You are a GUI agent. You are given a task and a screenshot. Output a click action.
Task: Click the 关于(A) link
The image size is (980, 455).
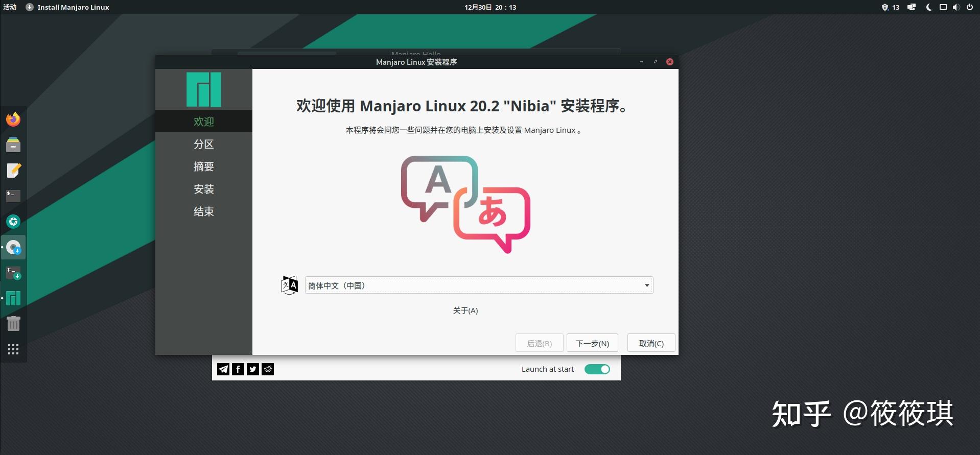465,310
